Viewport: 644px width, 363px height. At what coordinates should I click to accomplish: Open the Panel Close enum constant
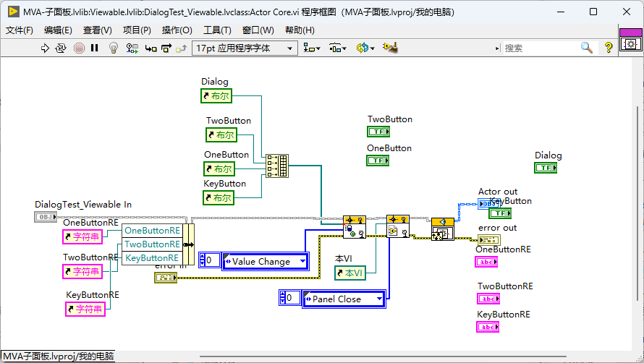344,299
